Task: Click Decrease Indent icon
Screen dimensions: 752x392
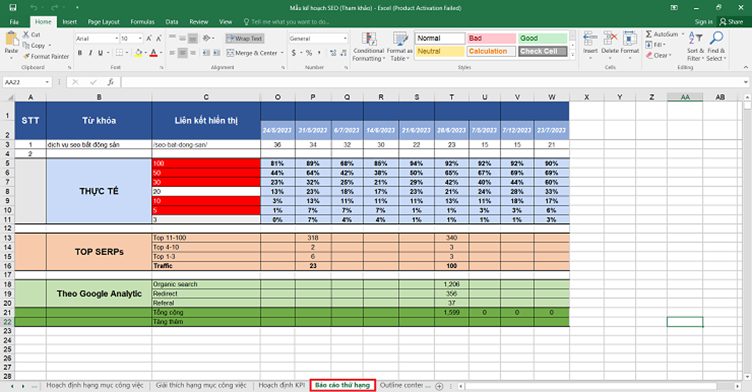Action: (206, 53)
